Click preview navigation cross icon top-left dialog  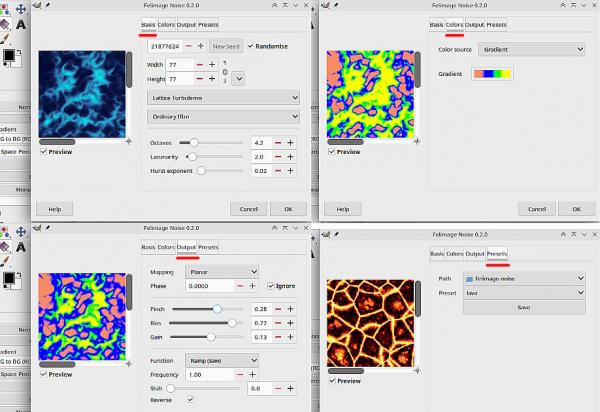[x=129, y=141]
